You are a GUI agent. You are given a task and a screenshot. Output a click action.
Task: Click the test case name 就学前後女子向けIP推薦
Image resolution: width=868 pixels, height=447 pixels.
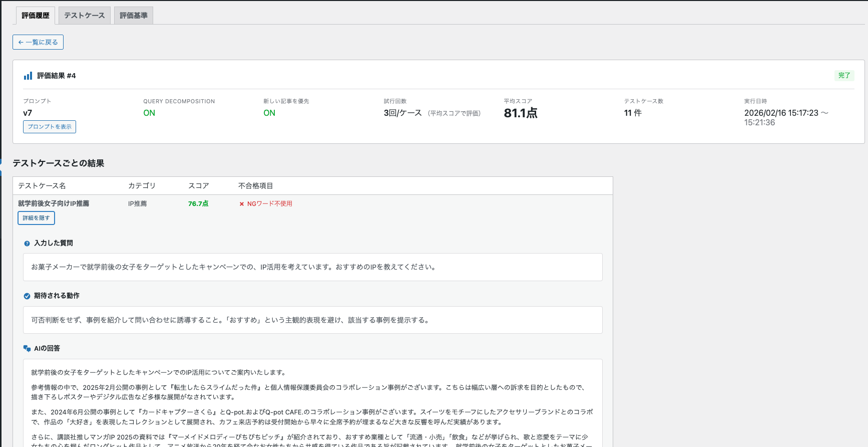54,203
